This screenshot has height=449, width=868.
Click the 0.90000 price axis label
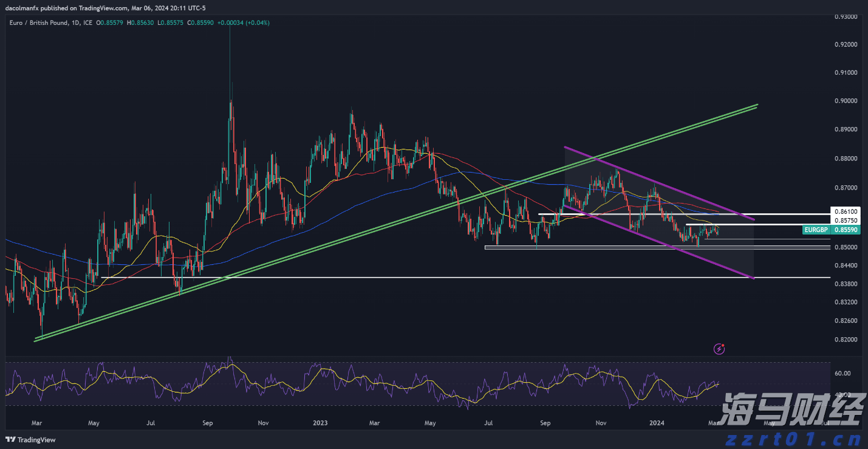coord(845,101)
